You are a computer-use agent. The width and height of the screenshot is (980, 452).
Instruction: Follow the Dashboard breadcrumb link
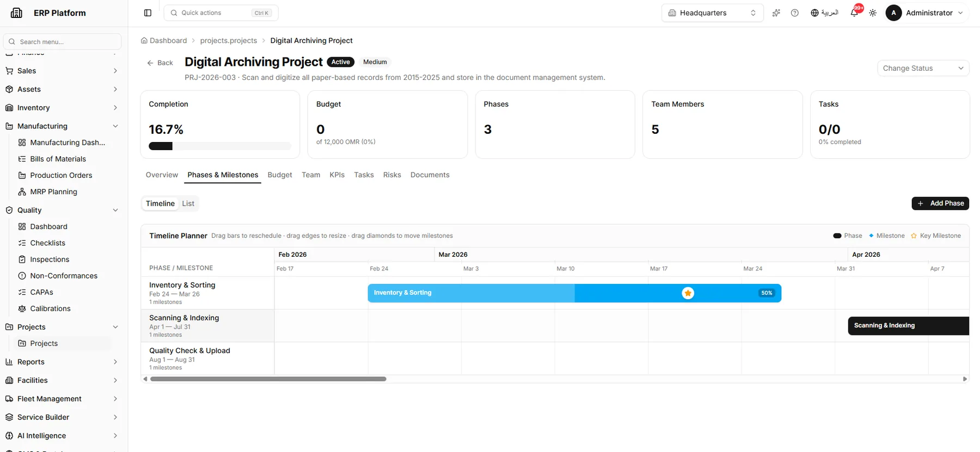[168, 40]
